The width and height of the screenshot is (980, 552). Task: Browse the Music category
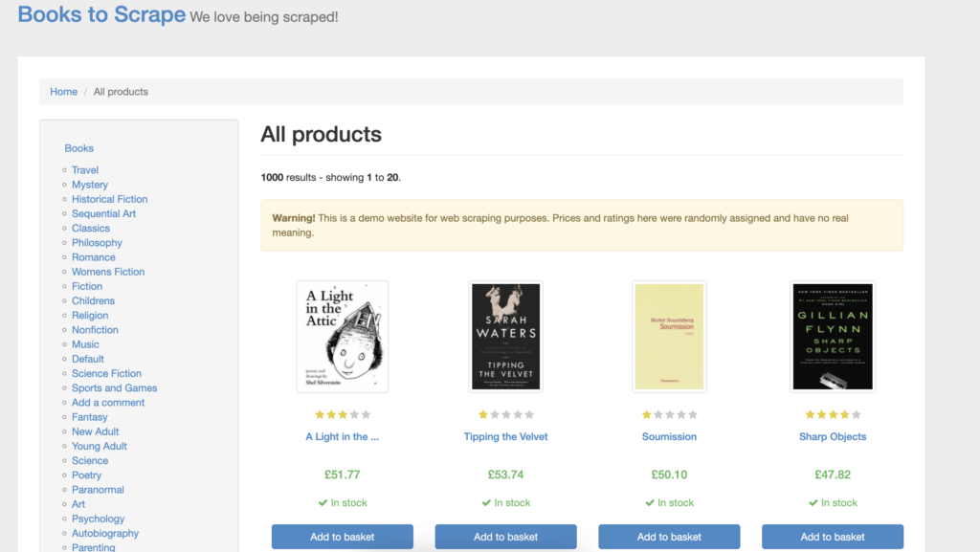(85, 344)
